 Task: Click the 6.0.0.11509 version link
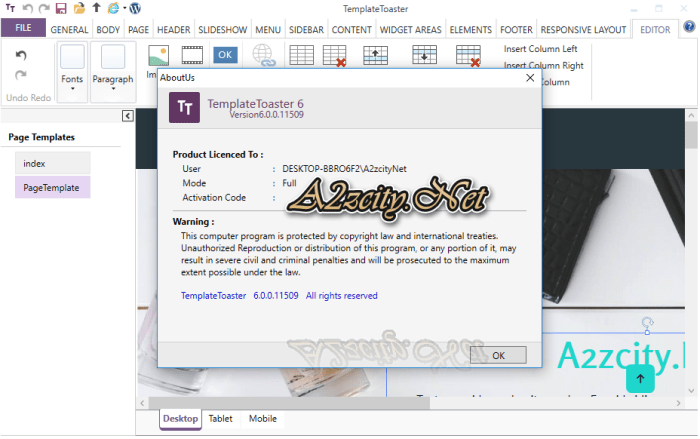(276, 296)
